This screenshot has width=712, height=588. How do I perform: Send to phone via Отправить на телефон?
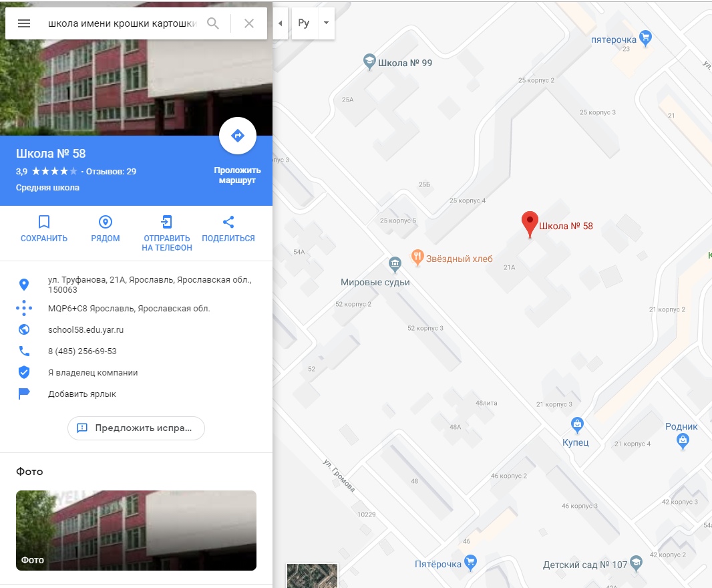coord(167,222)
